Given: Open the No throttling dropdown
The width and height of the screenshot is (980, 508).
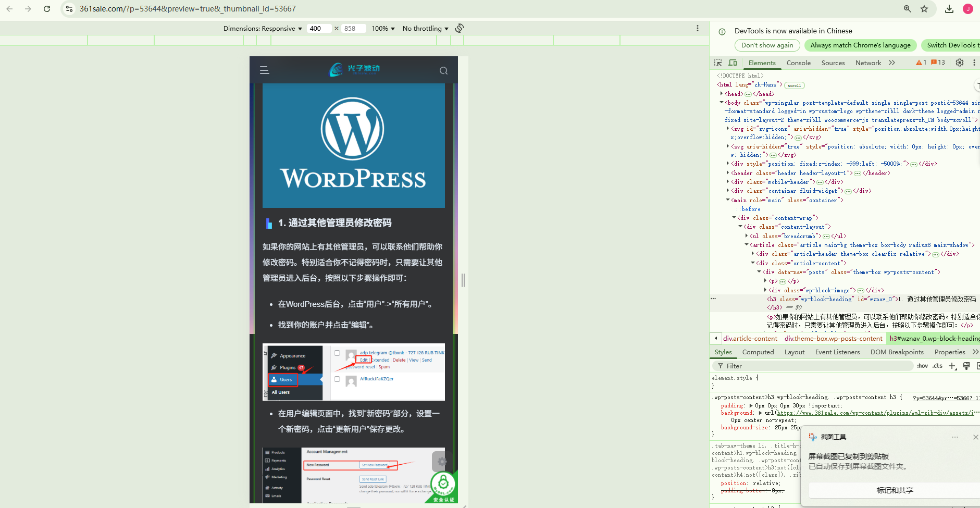Looking at the screenshot, I should coord(425,28).
